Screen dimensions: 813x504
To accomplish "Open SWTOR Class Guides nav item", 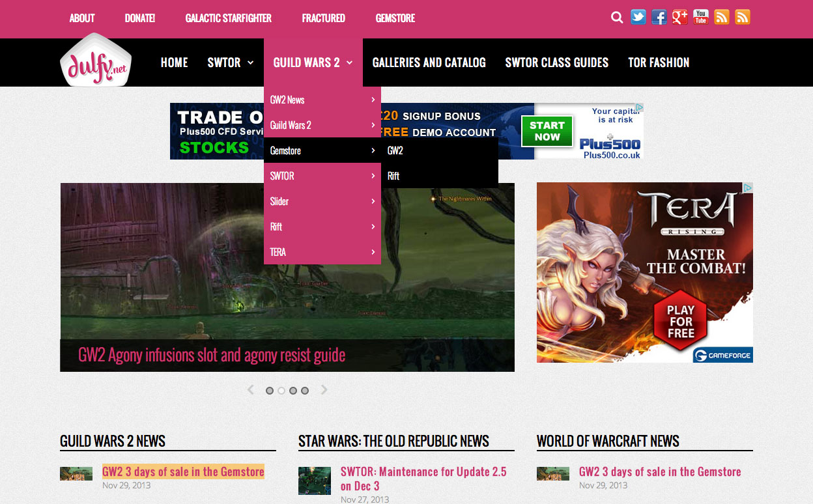I will click(557, 63).
